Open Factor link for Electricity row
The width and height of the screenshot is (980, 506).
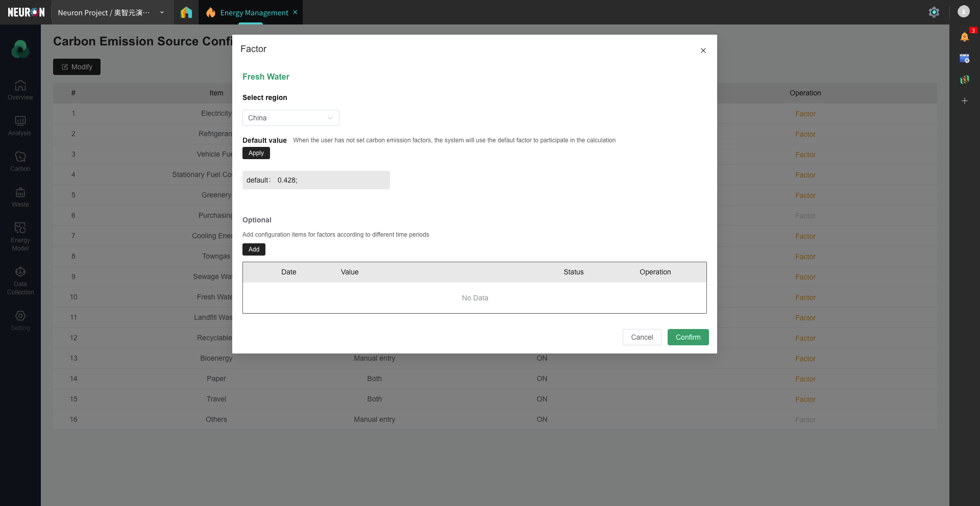[x=805, y=114]
